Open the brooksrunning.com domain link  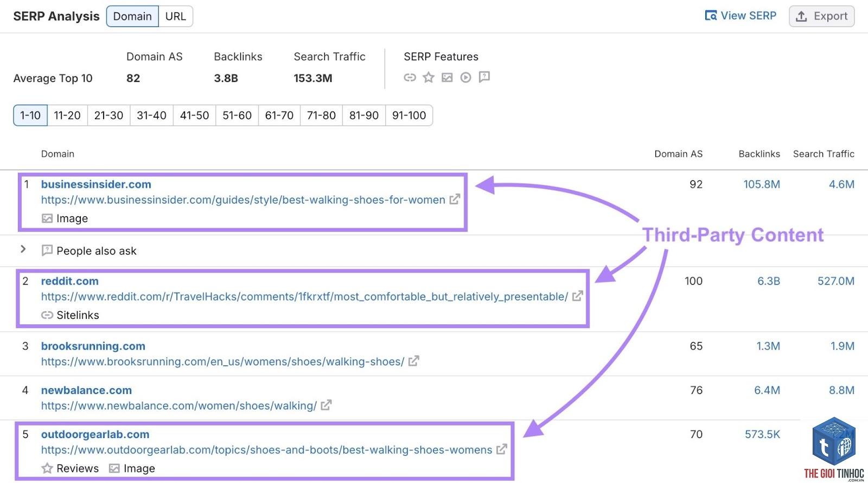(93, 346)
